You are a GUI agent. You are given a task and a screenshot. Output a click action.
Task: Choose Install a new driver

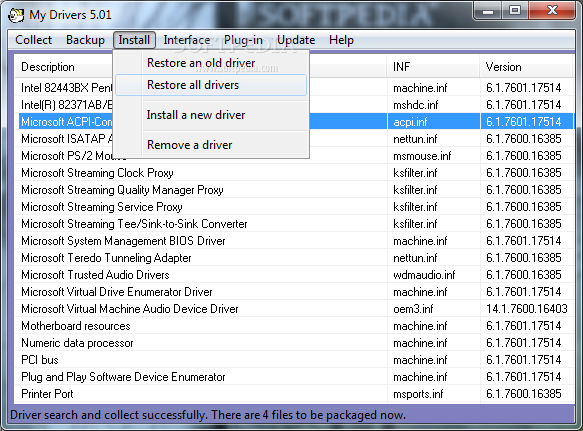click(x=211, y=115)
